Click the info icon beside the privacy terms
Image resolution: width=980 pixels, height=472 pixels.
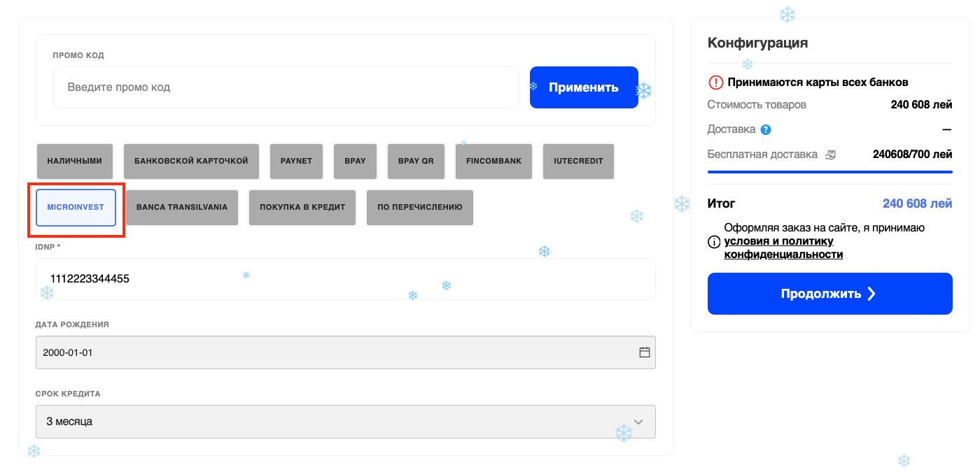[714, 242]
